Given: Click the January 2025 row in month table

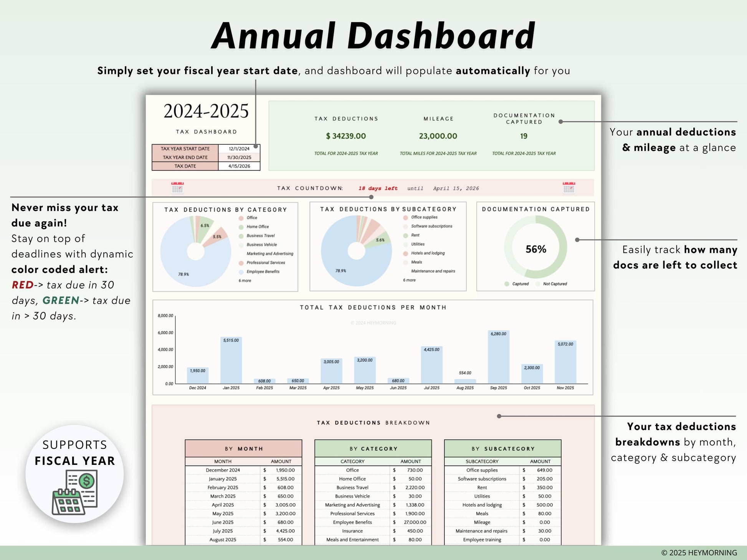Looking at the screenshot, I should pos(244,479).
